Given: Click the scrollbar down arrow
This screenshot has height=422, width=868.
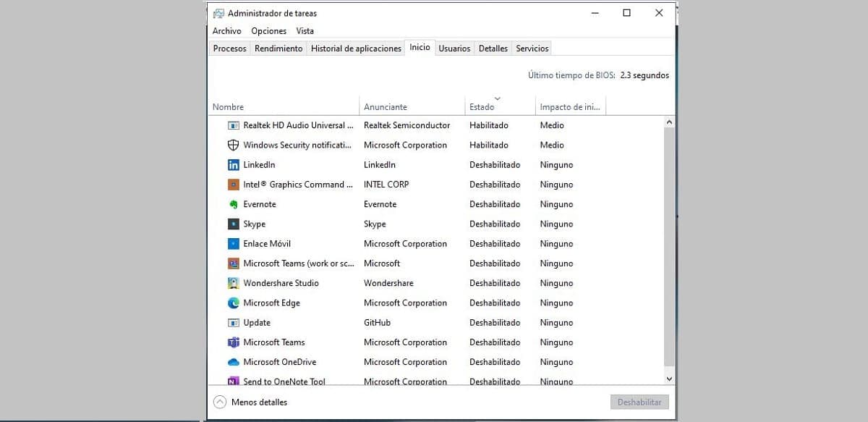Looking at the screenshot, I should click(668, 378).
